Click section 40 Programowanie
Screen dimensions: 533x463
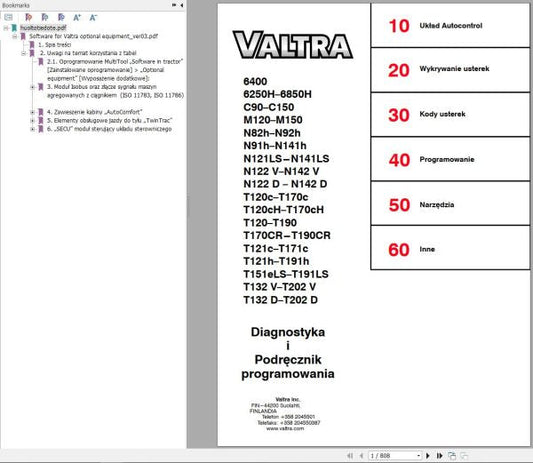450,159
